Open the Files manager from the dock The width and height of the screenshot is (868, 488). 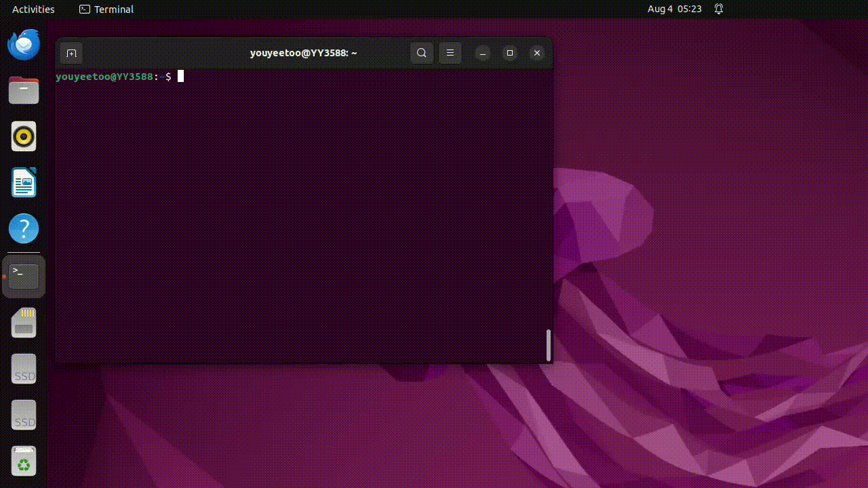click(x=24, y=90)
